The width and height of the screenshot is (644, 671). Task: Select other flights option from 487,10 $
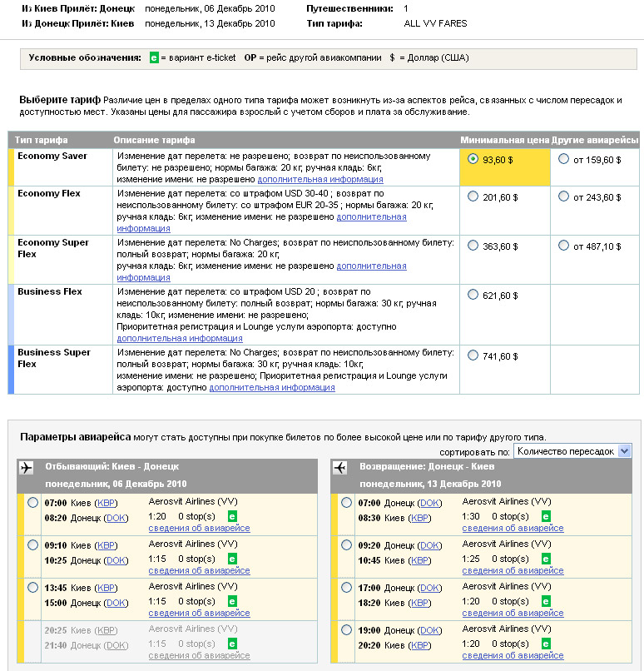pyautogui.click(x=563, y=246)
